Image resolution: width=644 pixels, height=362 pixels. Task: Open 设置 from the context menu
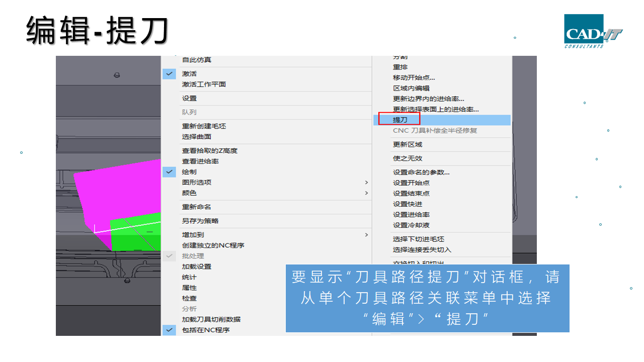coord(189,99)
